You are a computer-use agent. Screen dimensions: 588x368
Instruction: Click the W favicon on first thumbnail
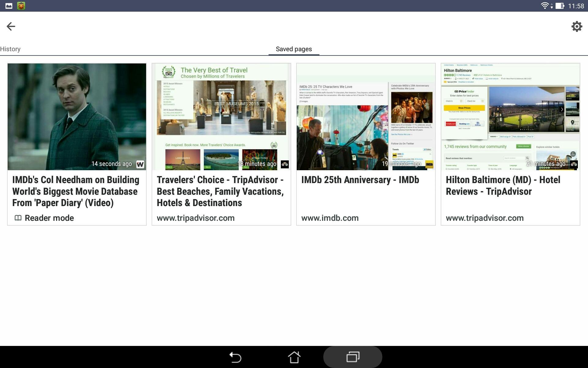point(140,164)
